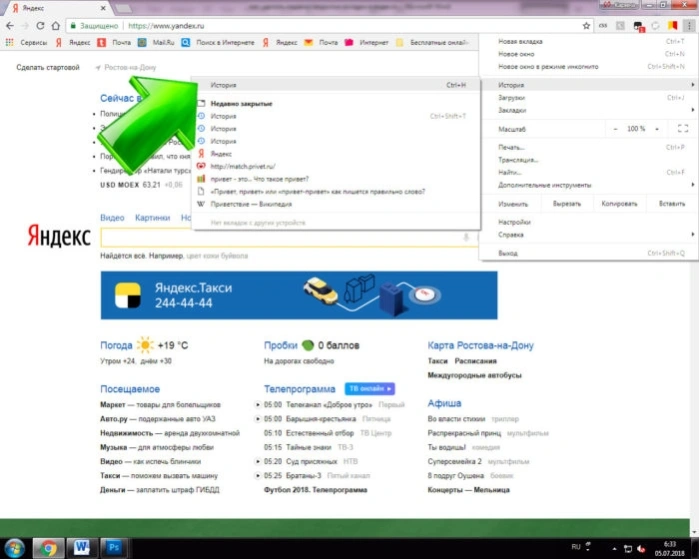The height and width of the screenshot is (559, 699).
Task: Go to the home page icon
Action: [x=56, y=26]
